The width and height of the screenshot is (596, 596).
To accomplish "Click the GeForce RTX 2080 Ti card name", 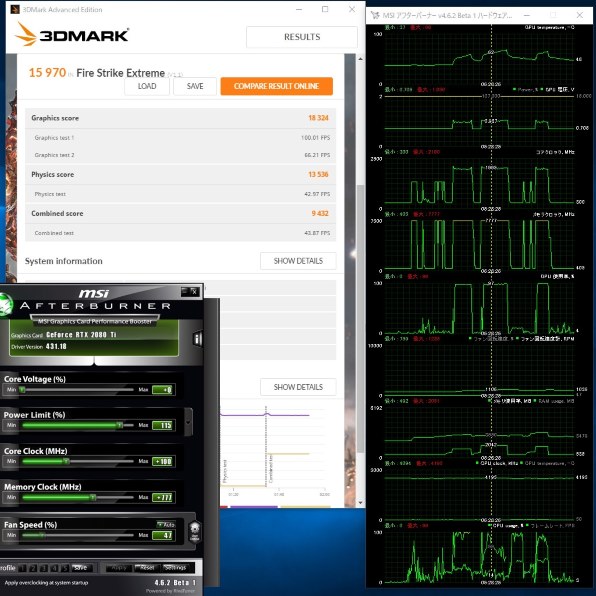I will tap(81, 335).
